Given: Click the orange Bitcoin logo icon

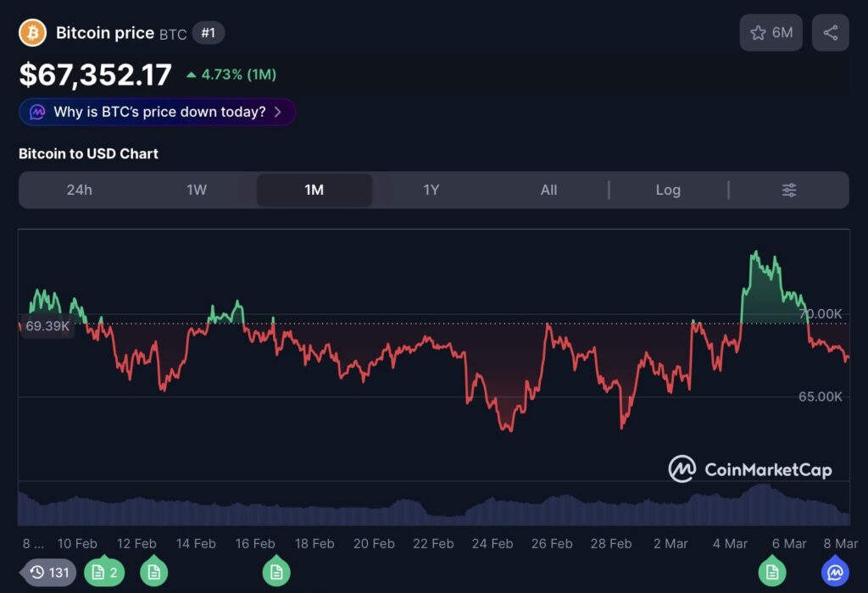Looking at the screenshot, I should (x=32, y=33).
